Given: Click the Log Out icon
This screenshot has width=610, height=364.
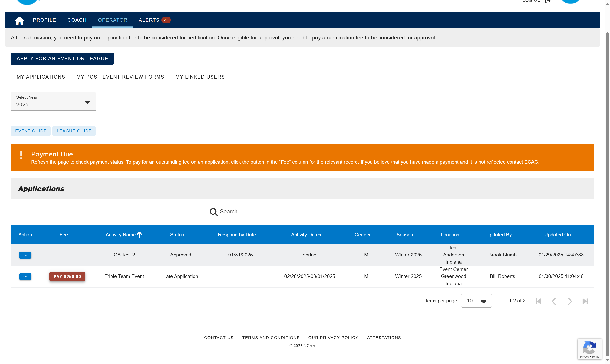Looking at the screenshot, I should pyautogui.click(x=548, y=1).
